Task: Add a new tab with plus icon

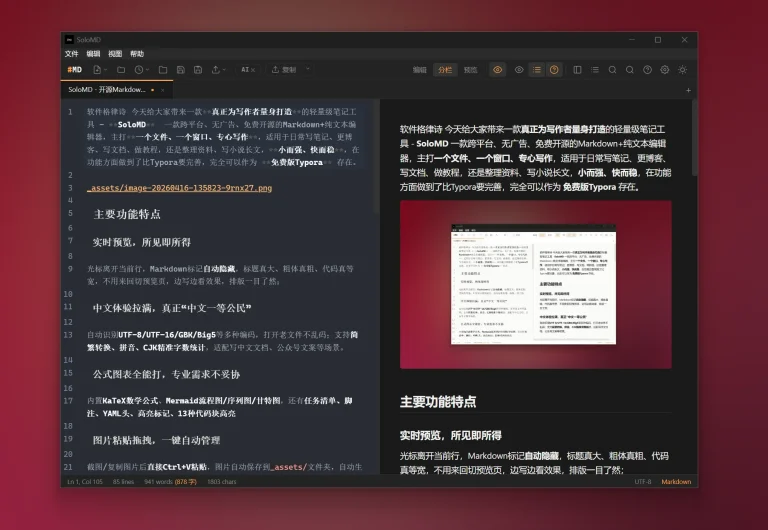Action: [x=688, y=89]
